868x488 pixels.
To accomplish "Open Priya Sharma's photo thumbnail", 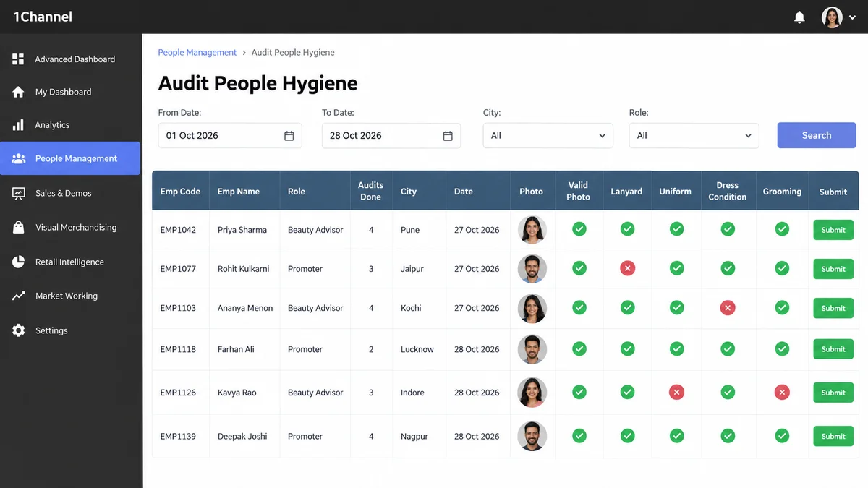I will click(532, 230).
